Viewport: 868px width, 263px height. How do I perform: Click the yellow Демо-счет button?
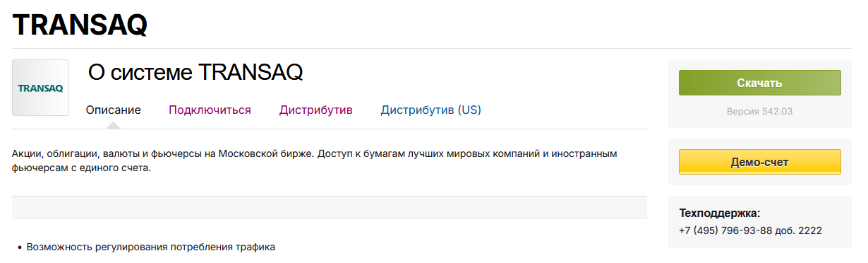click(x=760, y=162)
